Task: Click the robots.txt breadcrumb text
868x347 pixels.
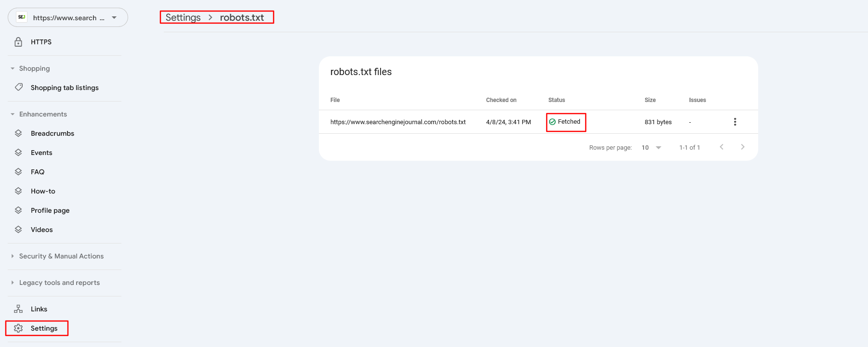Action: 242,17
